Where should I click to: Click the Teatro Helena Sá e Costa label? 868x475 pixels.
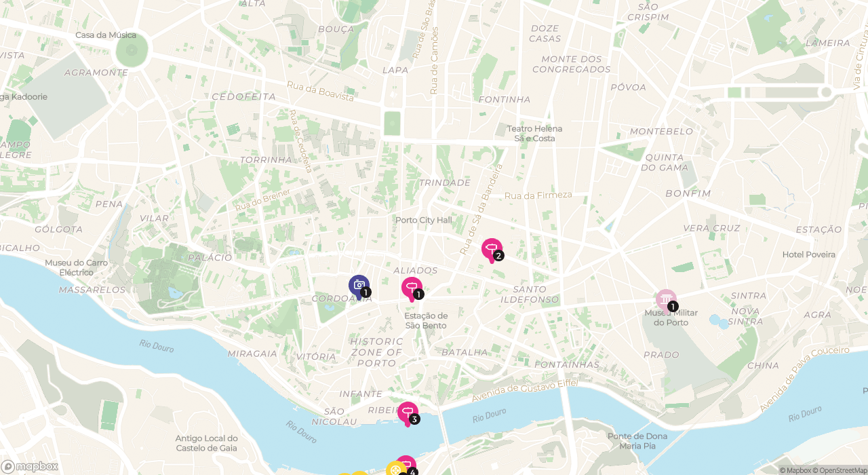534,133
